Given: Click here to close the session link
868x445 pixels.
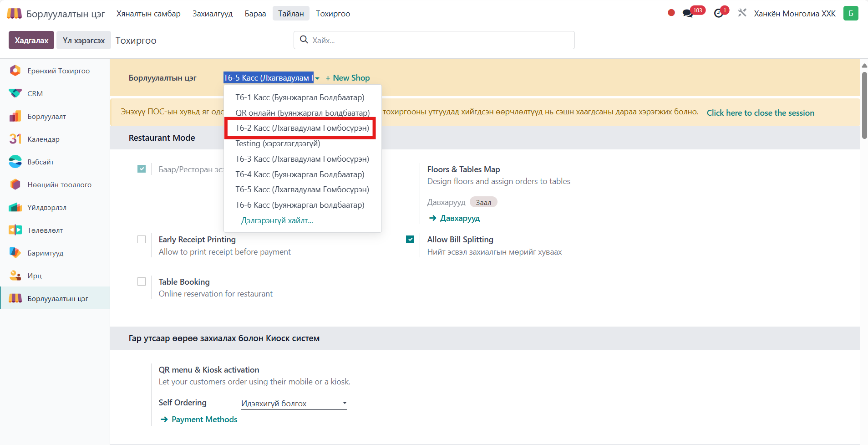Looking at the screenshot, I should click(x=761, y=113).
